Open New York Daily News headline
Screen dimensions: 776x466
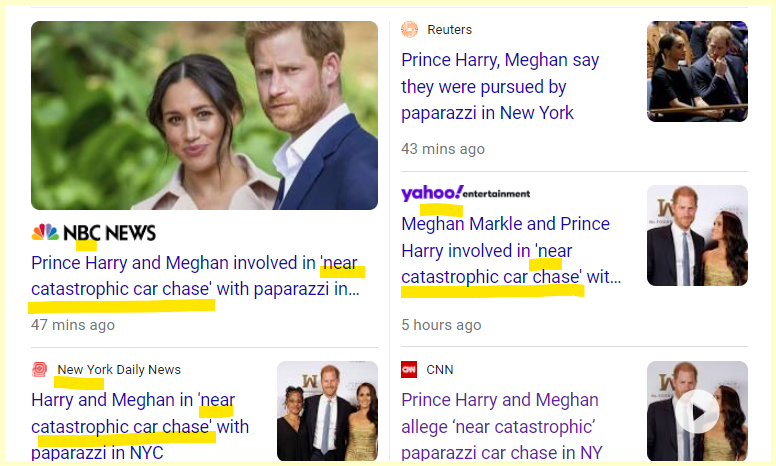click(x=140, y=414)
